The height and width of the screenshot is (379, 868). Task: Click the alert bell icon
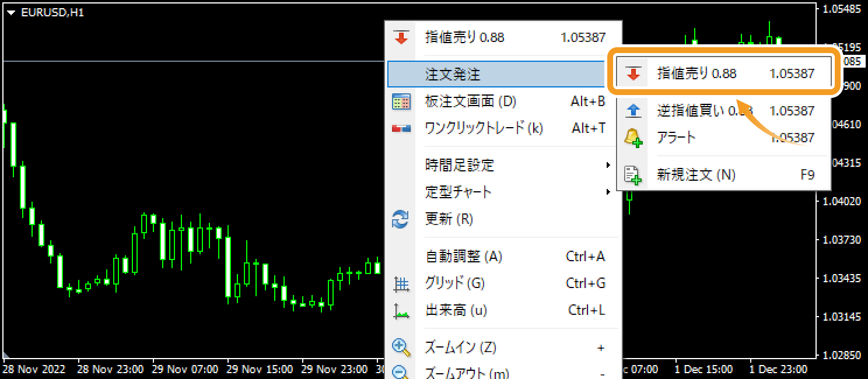[633, 138]
